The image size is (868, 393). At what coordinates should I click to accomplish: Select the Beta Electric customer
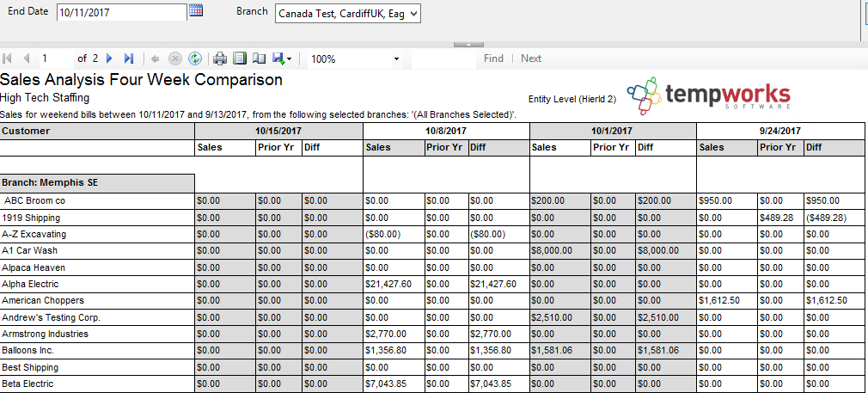(x=28, y=384)
